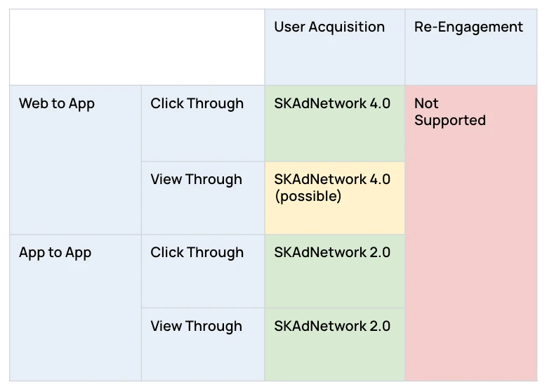Select SKAdNetwork 2.0 for App to App Click Through
Viewport: 547px width, 392px height.
pyautogui.click(x=332, y=253)
